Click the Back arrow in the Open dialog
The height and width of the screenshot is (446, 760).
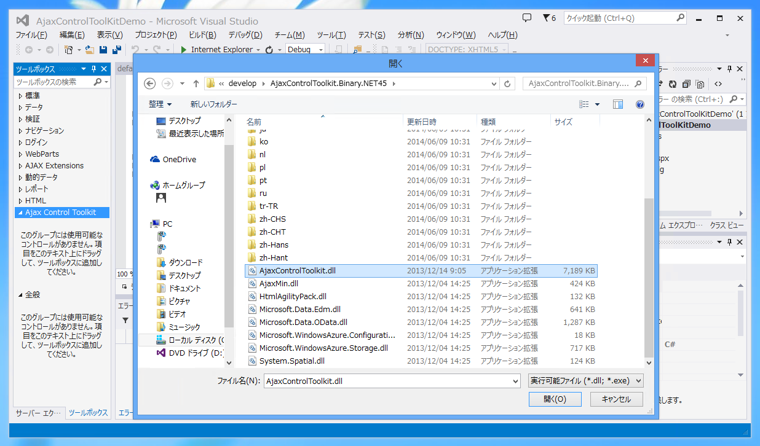point(150,83)
